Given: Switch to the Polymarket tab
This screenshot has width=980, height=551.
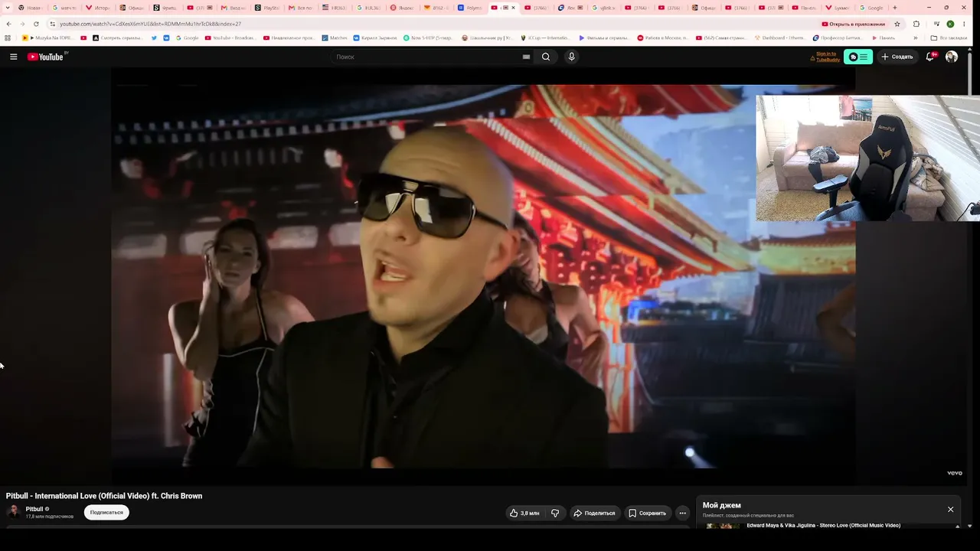Looking at the screenshot, I should tap(471, 8).
